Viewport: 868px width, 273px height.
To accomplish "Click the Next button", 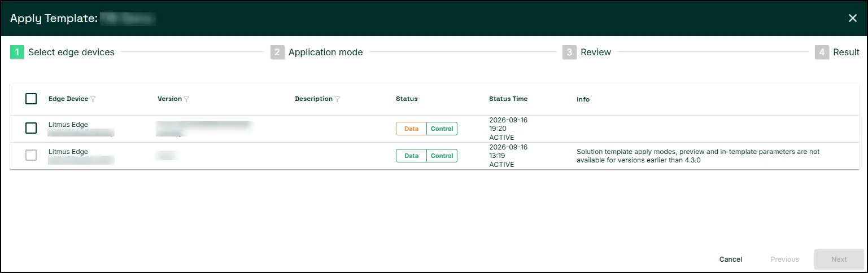I will pos(839,259).
